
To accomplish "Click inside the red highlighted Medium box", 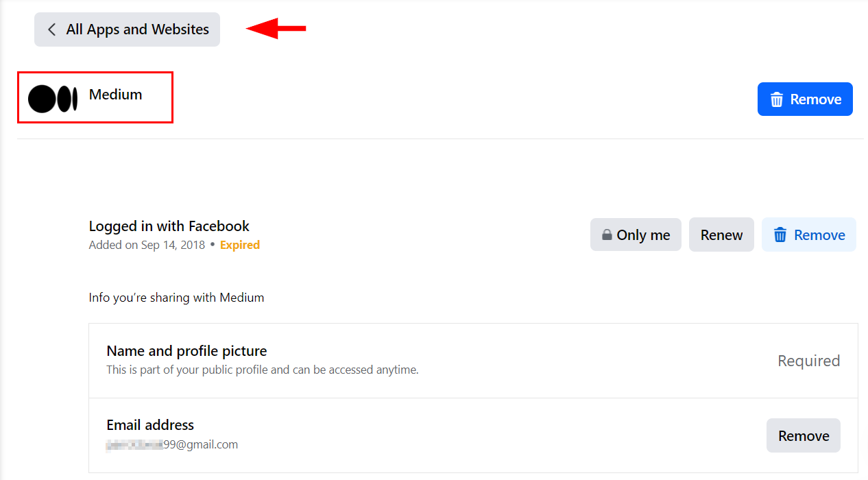I will tap(95, 97).
